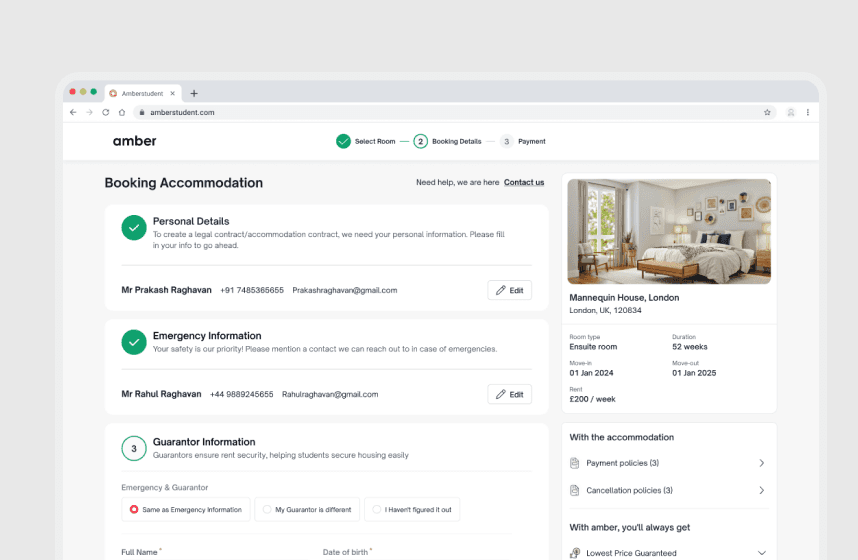Click the Date of birth field label
The image size is (858, 560).
pos(345,552)
